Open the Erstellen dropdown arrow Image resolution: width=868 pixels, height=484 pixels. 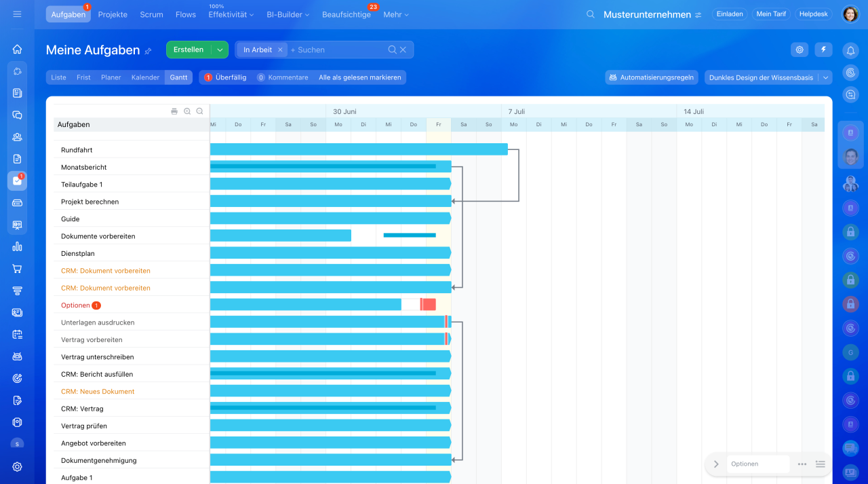pyautogui.click(x=219, y=50)
